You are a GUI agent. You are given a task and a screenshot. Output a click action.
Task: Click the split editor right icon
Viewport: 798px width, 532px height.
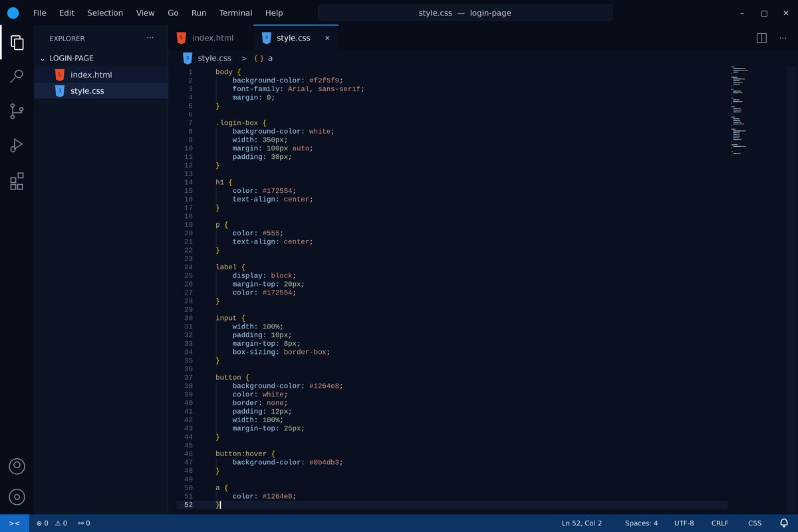tap(762, 38)
